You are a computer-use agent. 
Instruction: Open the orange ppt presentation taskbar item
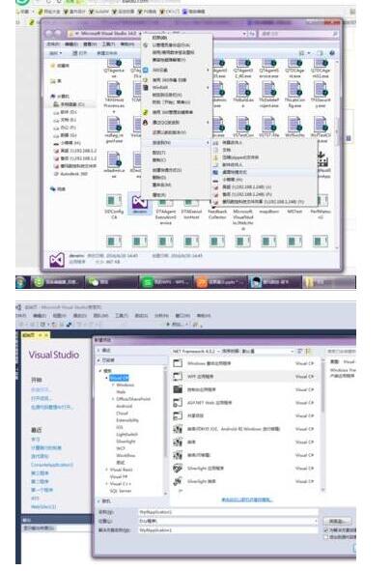pos(220,282)
